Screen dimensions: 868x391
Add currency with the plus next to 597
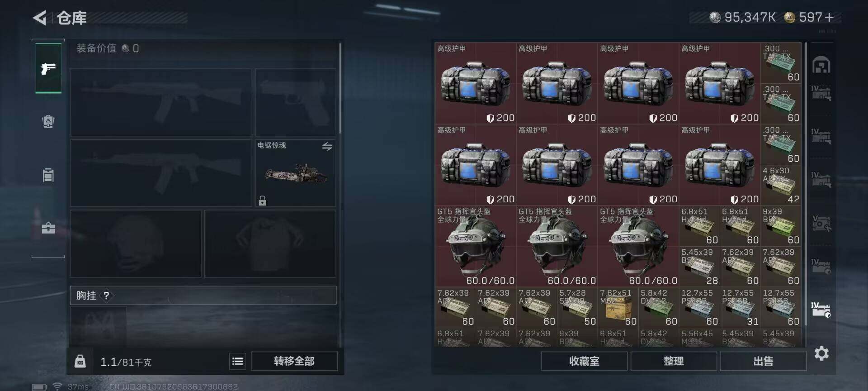pyautogui.click(x=829, y=17)
